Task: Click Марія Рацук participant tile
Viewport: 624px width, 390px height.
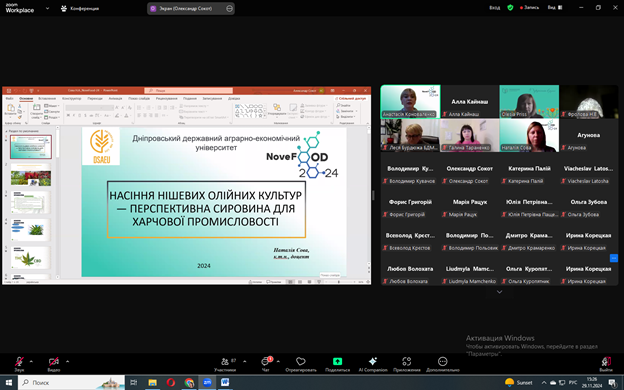Action: (x=470, y=202)
